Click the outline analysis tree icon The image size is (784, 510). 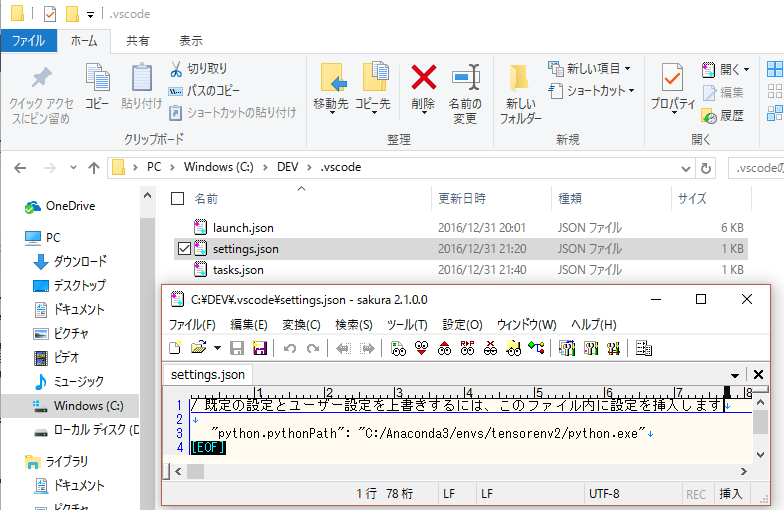[536, 348]
